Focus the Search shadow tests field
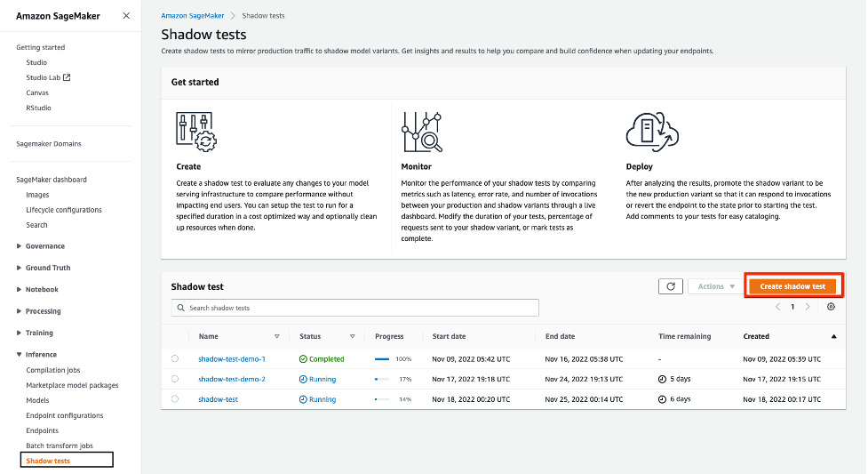 [x=354, y=308]
